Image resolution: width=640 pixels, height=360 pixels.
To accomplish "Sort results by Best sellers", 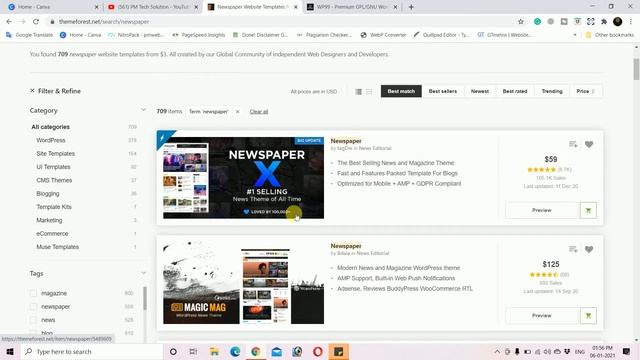I will point(443,91).
